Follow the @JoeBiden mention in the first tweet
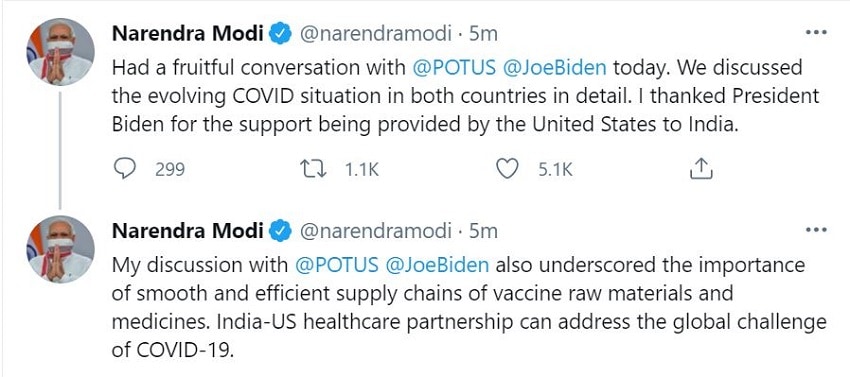Image resolution: width=850 pixels, height=377 pixels. coord(556,68)
